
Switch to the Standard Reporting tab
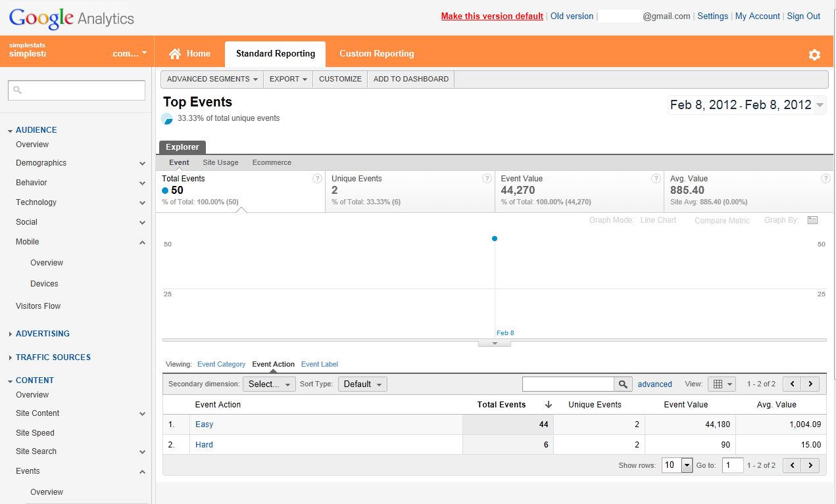coord(276,54)
